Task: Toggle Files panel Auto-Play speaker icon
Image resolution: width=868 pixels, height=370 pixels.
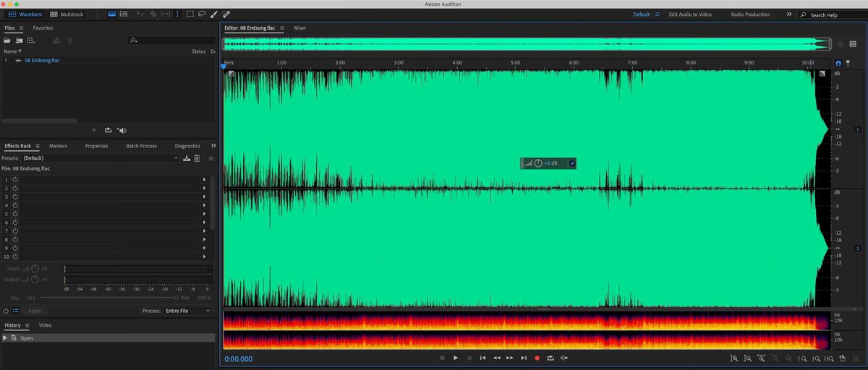Action: [122, 130]
